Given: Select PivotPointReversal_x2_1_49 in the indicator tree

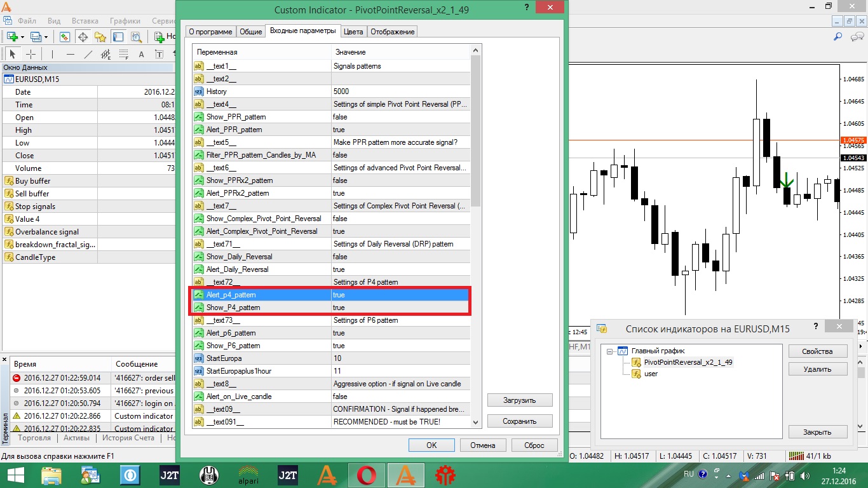Looking at the screenshot, I should tap(688, 362).
